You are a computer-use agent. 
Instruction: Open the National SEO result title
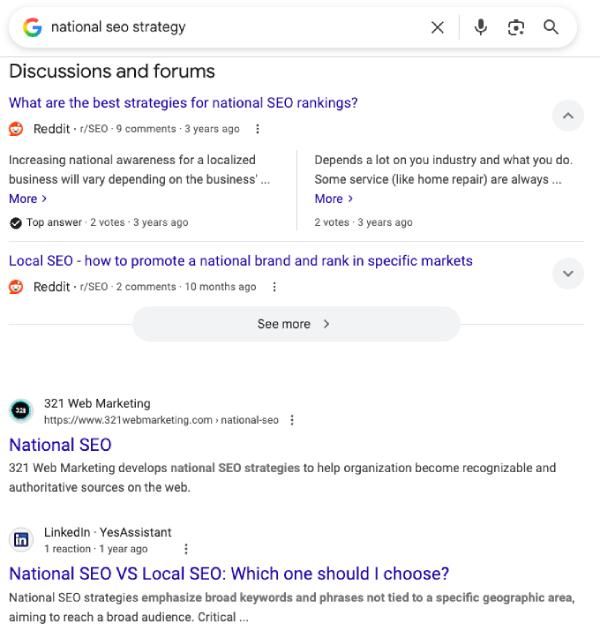click(x=60, y=445)
